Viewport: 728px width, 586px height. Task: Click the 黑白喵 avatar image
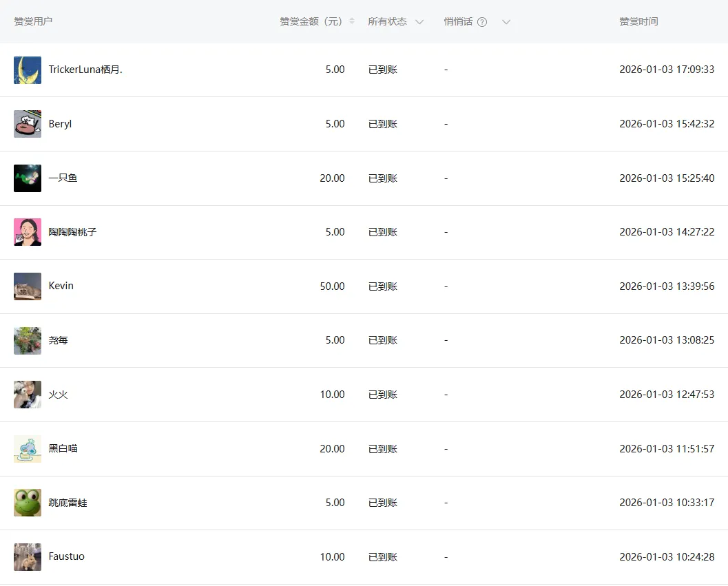[28, 448]
